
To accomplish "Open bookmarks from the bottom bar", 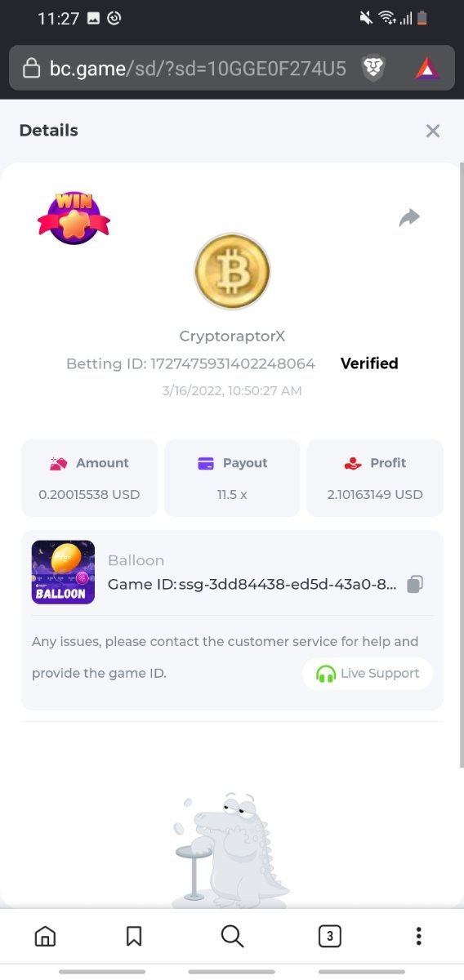I will pyautogui.click(x=134, y=936).
